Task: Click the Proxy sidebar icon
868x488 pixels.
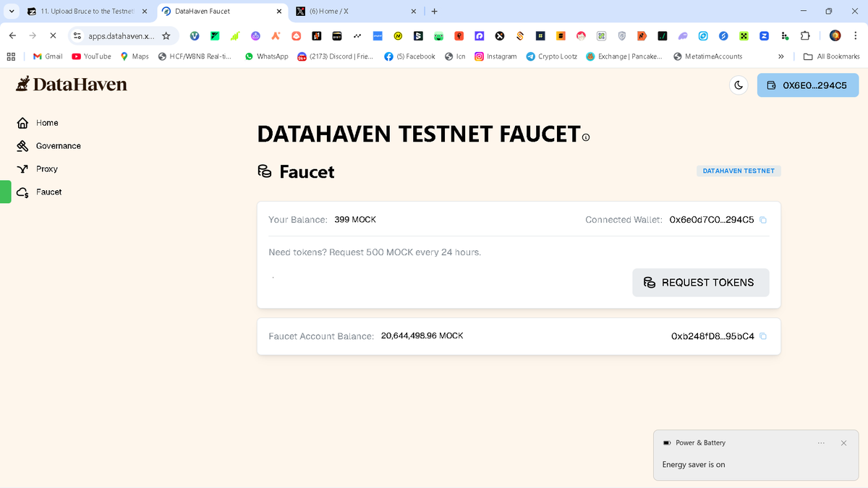Action: pyautogui.click(x=22, y=168)
